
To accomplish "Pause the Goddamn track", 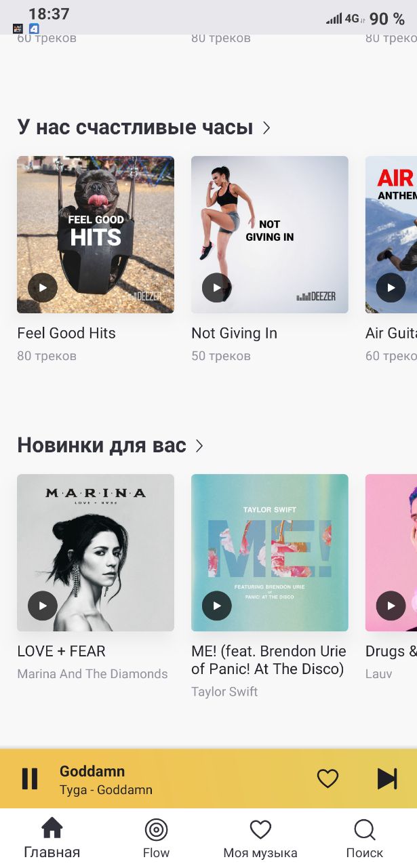I will [30, 778].
